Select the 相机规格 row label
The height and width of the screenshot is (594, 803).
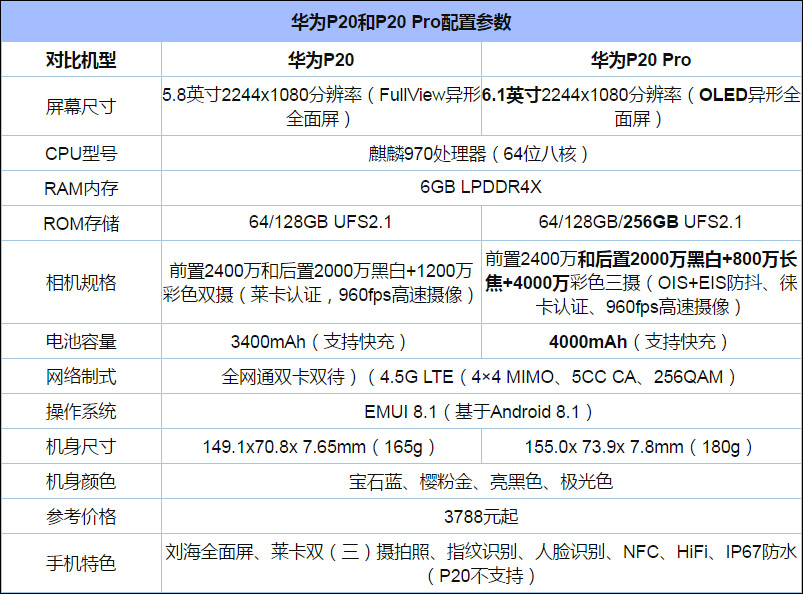click(81, 282)
